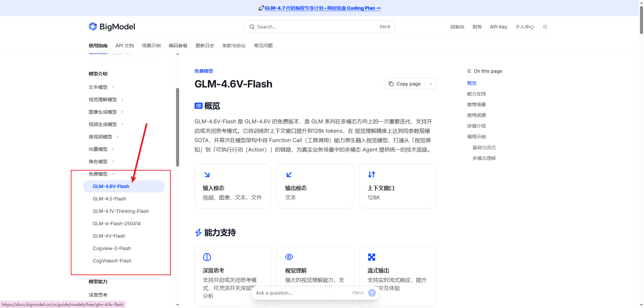Click the search magnifier icon

tap(252, 27)
